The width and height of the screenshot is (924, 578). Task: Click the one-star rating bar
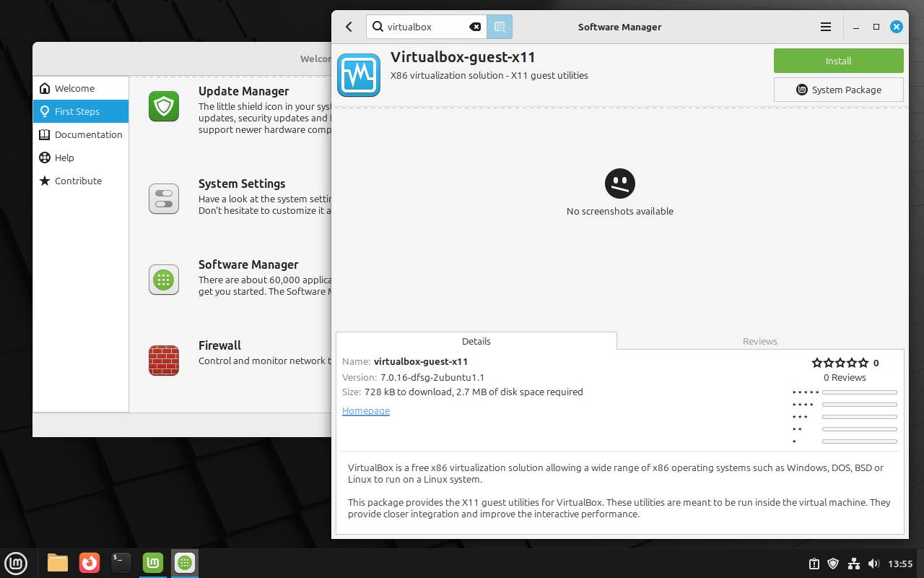point(859,441)
